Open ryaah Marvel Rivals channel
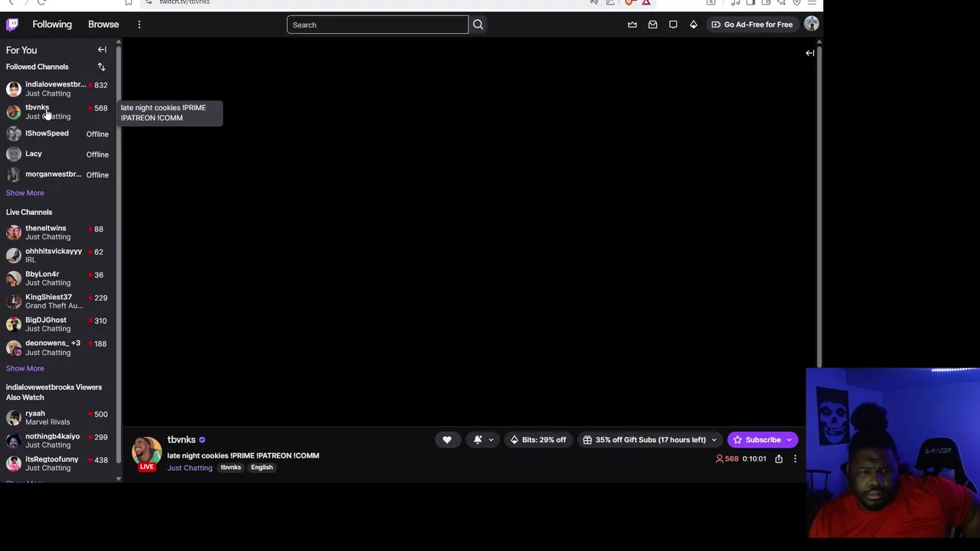This screenshot has height=551, width=980. click(x=58, y=418)
